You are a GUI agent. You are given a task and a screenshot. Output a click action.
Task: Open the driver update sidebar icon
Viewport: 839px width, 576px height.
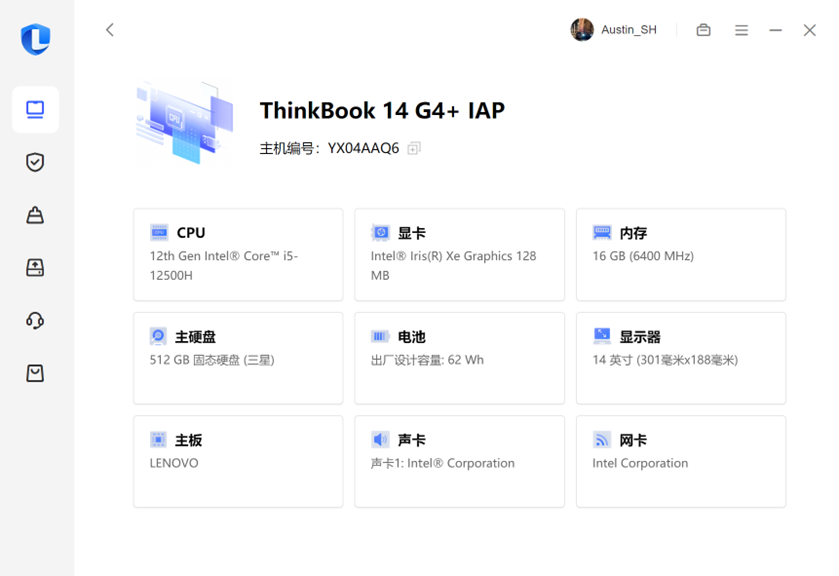35,267
